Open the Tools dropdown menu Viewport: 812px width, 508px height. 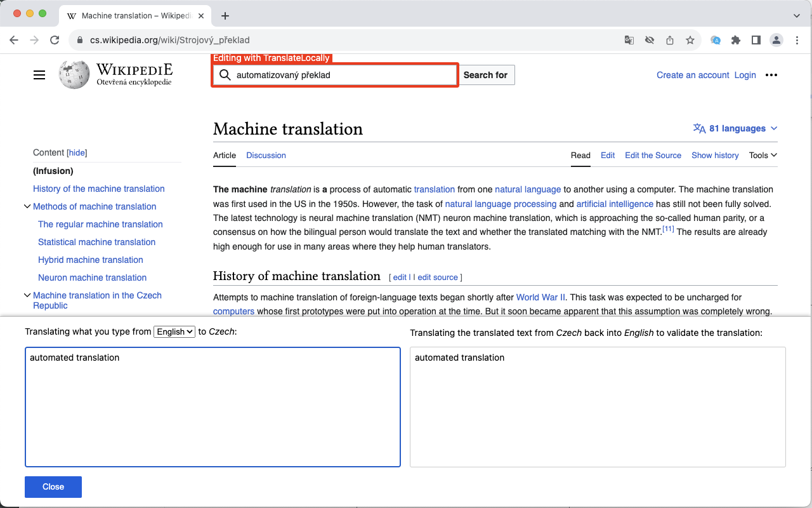(x=763, y=155)
